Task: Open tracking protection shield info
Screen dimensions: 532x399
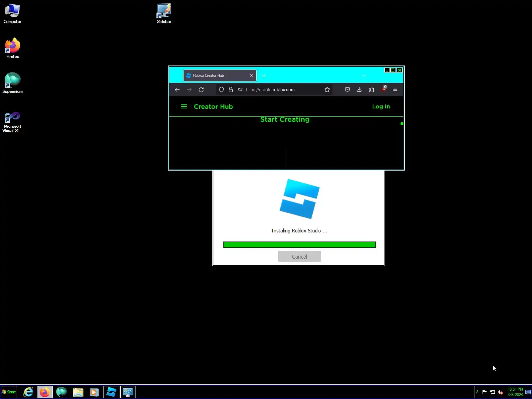Action: [x=221, y=89]
